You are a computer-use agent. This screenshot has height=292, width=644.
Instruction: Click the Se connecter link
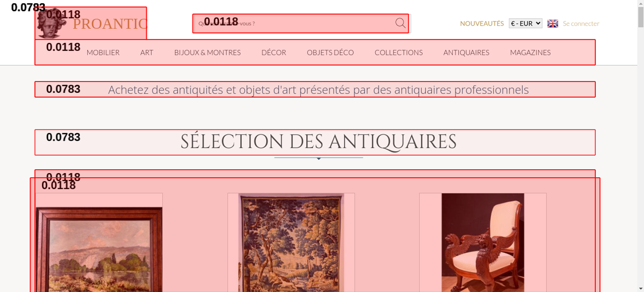coord(581,23)
